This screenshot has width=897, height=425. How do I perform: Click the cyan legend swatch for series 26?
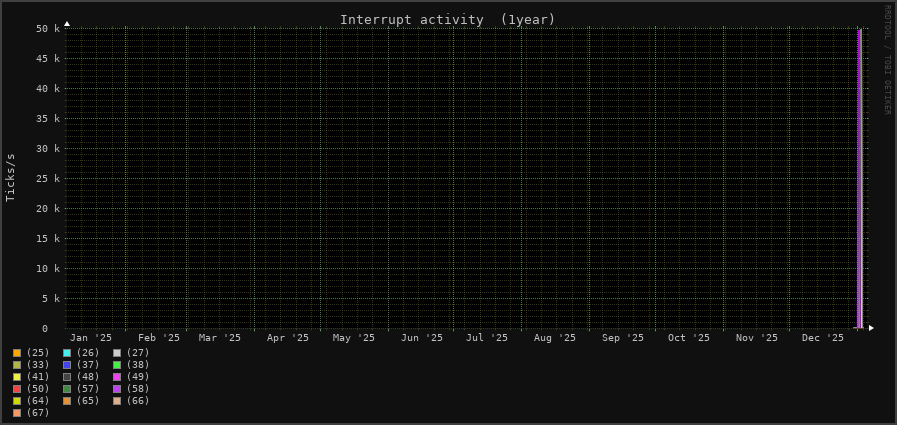click(67, 353)
